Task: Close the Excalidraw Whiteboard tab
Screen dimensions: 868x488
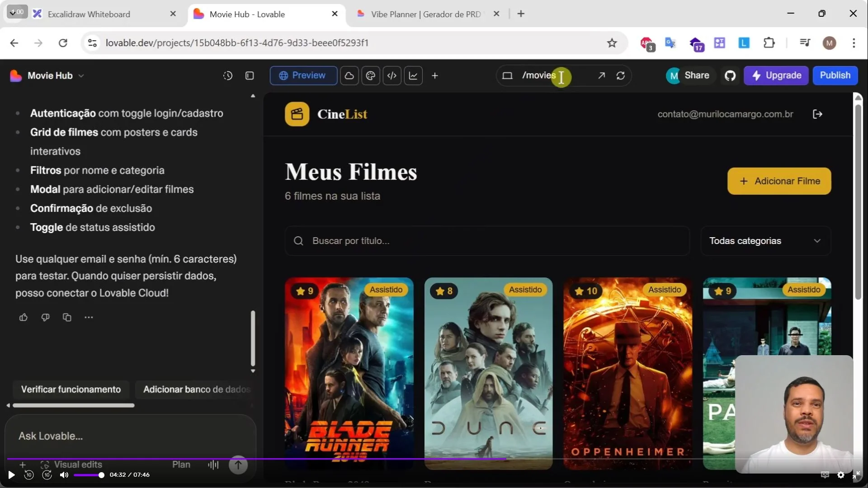Action: 173,14
